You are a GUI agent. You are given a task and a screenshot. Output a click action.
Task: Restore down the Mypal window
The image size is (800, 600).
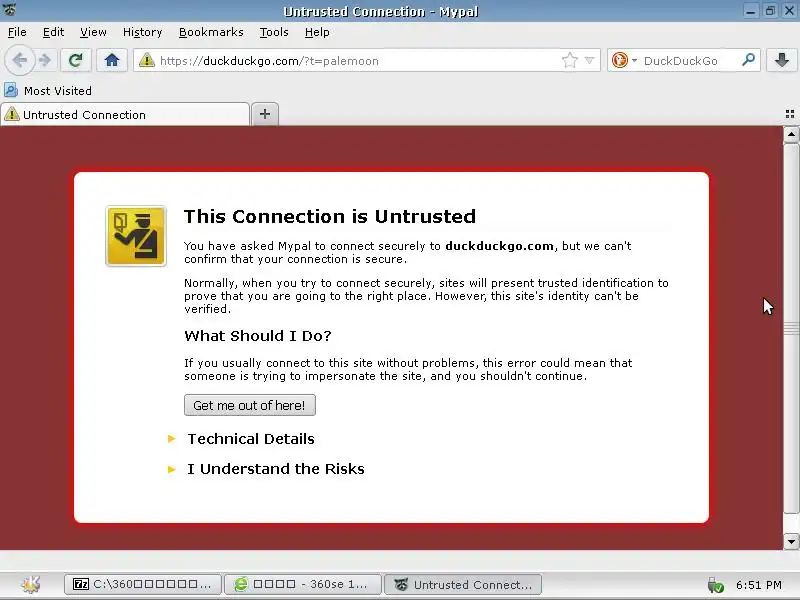(x=770, y=11)
